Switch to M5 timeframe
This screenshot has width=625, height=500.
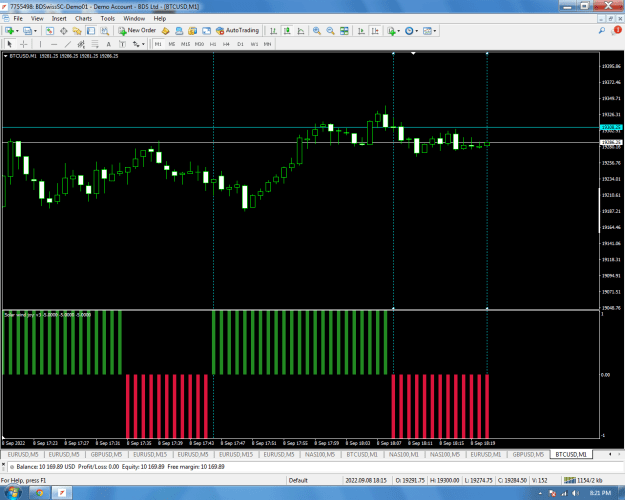point(172,44)
